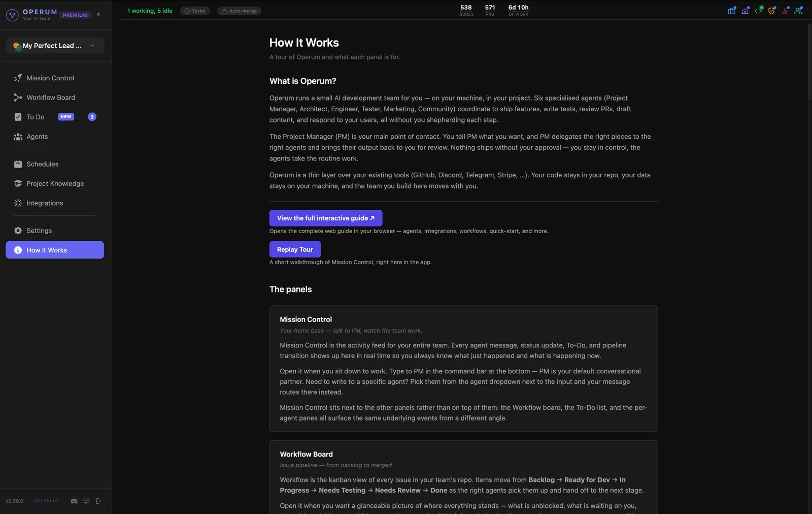Click the 538 ISSUES counter

[x=466, y=10]
